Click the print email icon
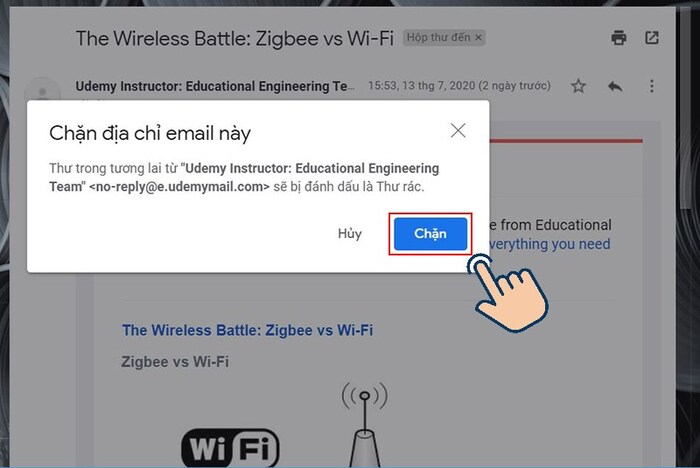The height and width of the screenshot is (468, 700). tap(618, 38)
